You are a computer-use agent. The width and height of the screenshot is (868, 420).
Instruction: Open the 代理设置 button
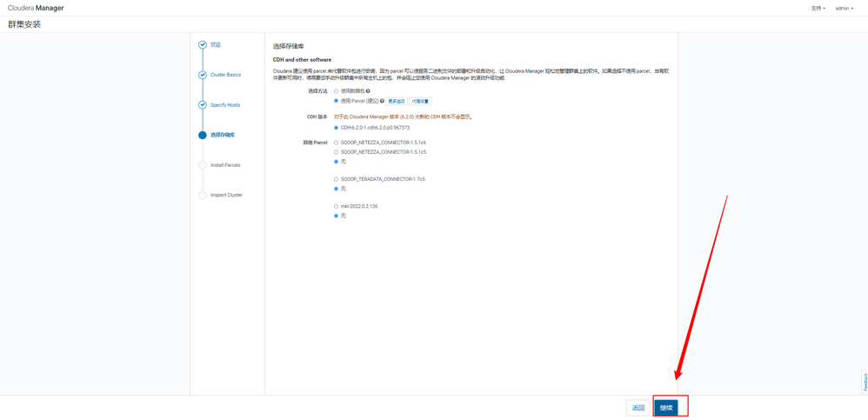tap(421, 101)
